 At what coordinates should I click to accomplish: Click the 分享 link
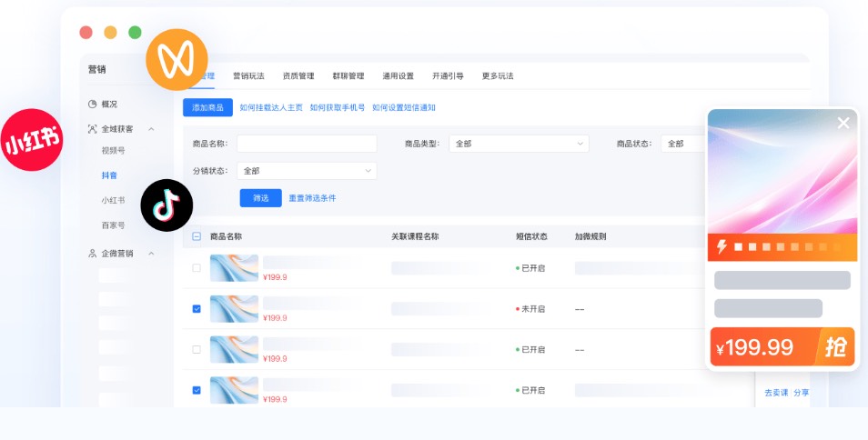[801, 393]
